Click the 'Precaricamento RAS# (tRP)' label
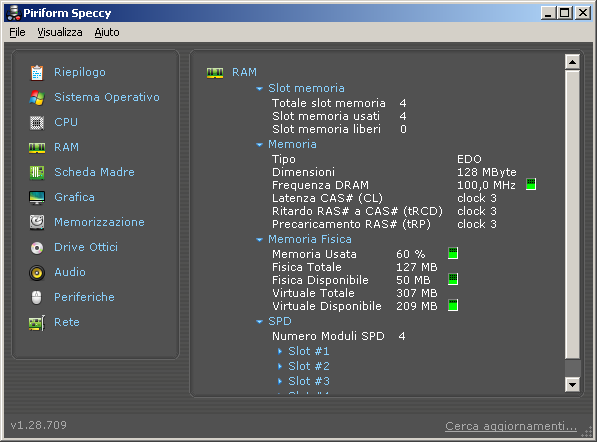This screenshot has width=597, height=442. coord(351,224)
